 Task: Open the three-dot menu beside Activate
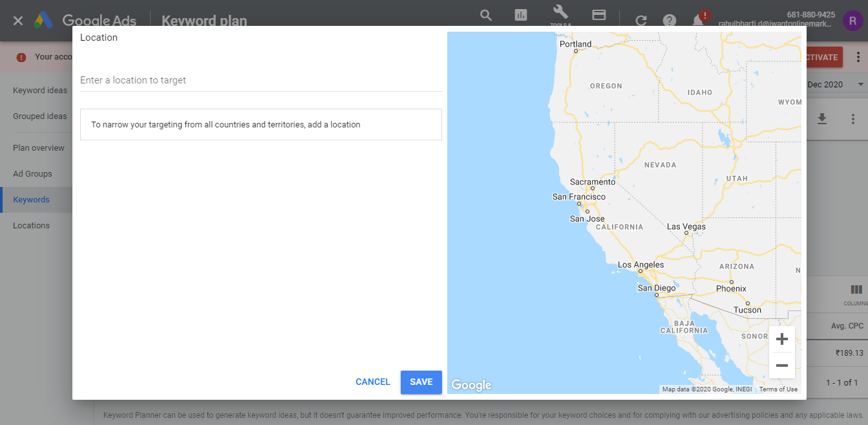858,57
